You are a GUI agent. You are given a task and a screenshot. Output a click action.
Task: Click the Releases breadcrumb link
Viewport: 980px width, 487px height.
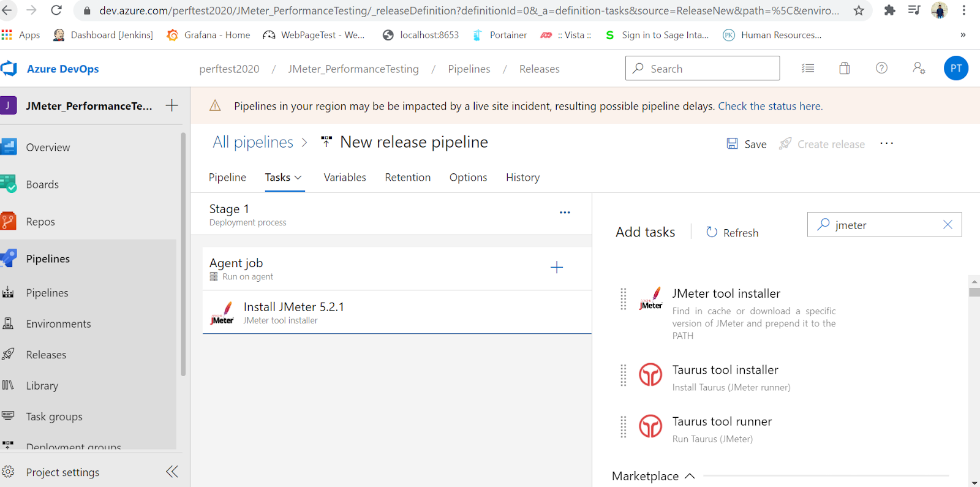[x=540, y=69]
